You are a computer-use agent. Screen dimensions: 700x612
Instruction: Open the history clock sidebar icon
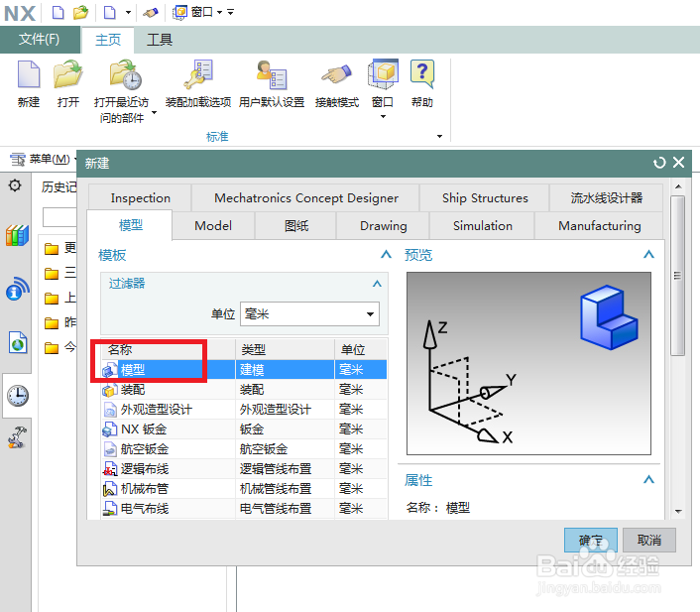coord(18,396)
